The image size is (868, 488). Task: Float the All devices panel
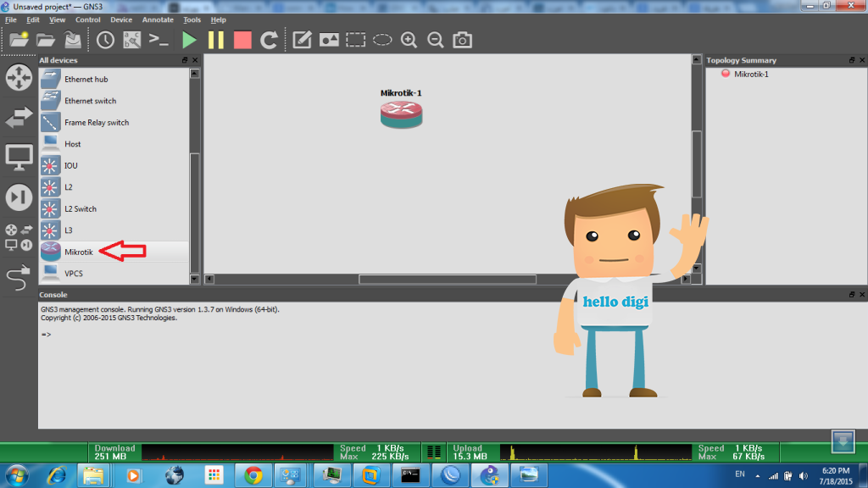coord(185,60)
